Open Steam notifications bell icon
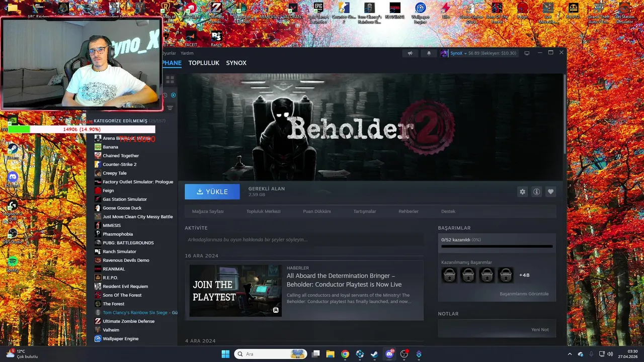 [x=429, y=53]
